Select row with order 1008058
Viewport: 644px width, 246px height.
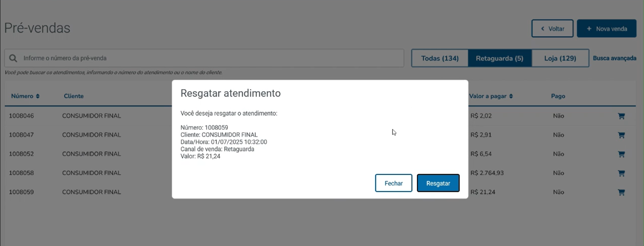(x=320, y=173)
